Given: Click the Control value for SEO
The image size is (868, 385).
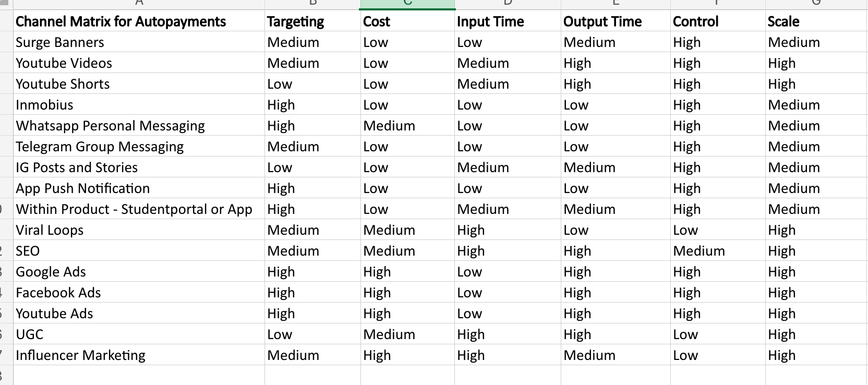Looking at the screenshot, I should [x=699, y=251].
